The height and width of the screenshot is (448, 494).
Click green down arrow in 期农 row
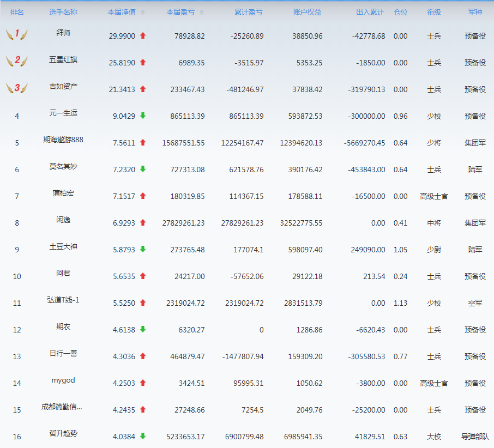(x=143, y=329)
